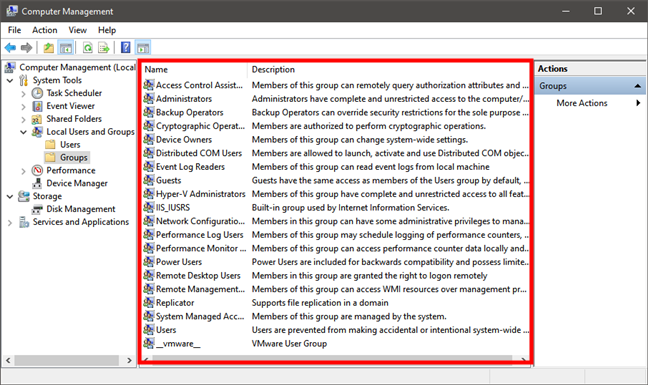The width and height of the screenshot is (648, 385).
Task: Toggle Show/Hide Action Pane toolbar icon
Action: [143, 48]
